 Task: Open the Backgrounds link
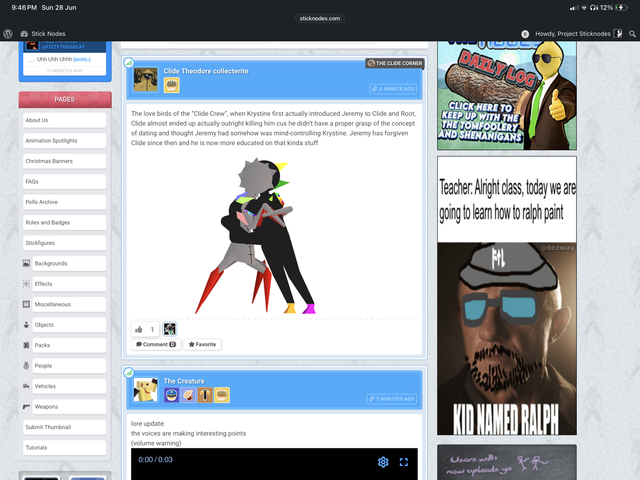click(69, 263)
